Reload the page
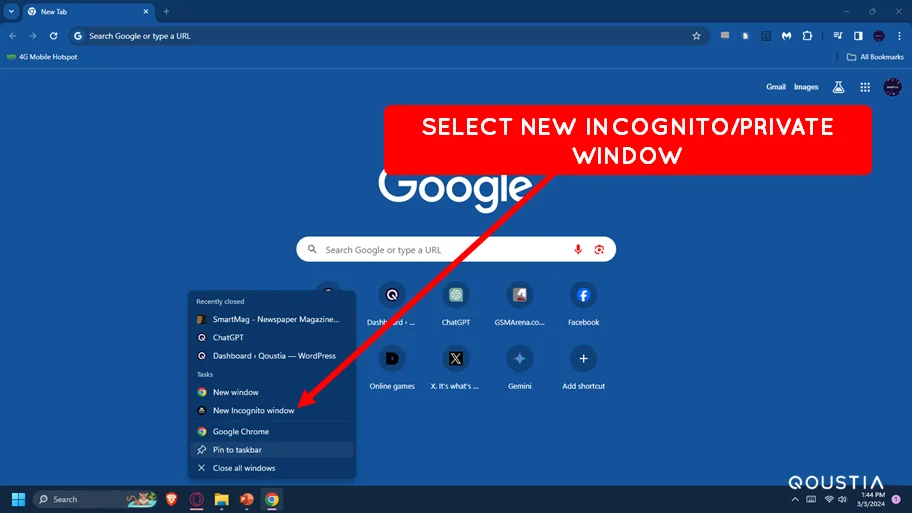 (x=54, y=35)
